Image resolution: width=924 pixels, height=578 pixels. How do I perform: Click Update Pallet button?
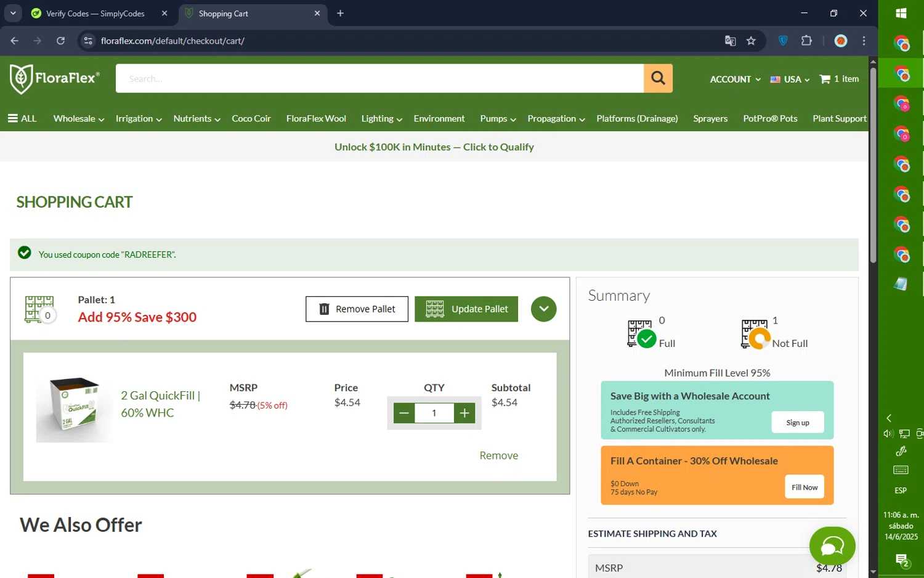click(x=466, y=309)
